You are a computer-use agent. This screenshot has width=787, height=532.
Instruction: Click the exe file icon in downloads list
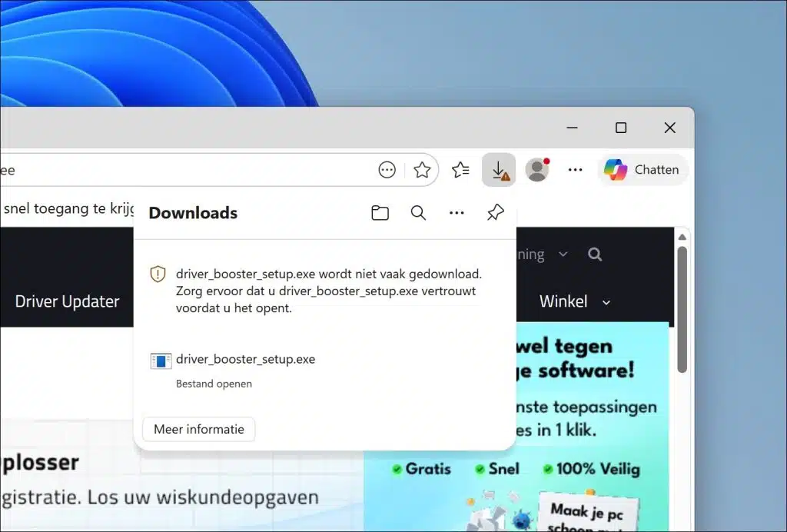[161, 361]
